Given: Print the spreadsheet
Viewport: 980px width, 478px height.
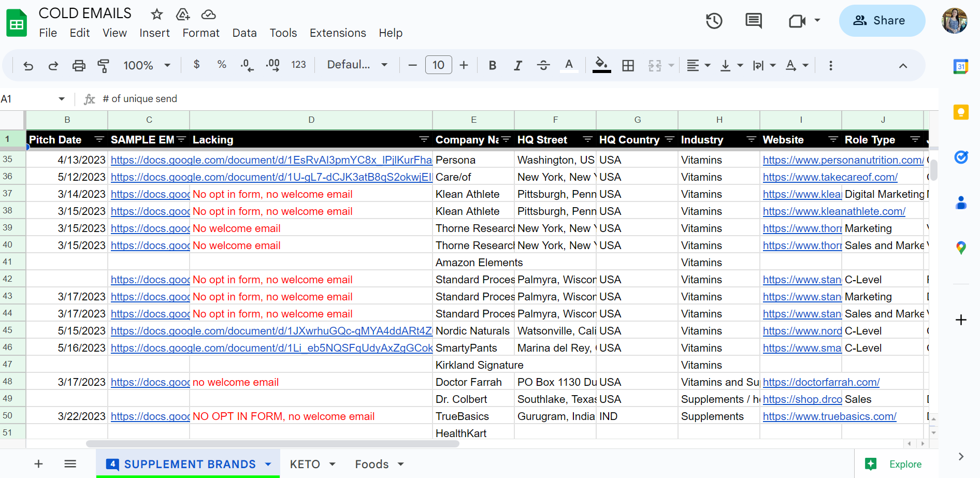Looking at the screenshot, I should 79,66.
